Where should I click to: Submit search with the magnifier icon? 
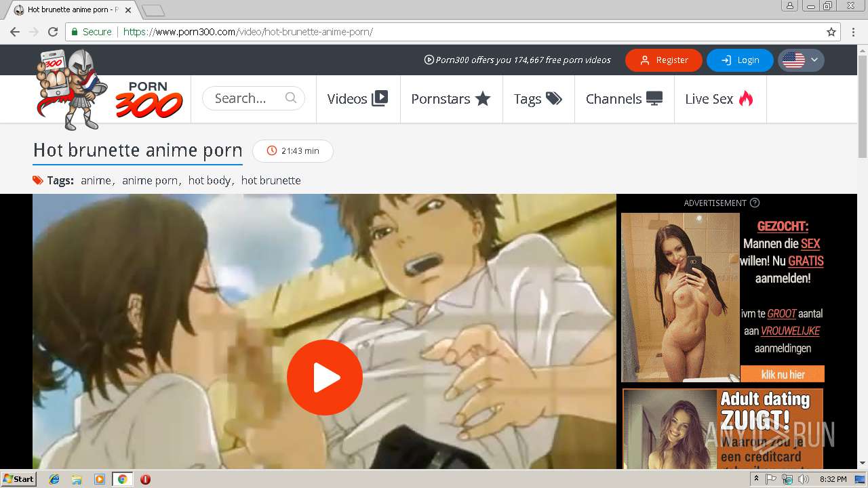(x=291, y=98)
